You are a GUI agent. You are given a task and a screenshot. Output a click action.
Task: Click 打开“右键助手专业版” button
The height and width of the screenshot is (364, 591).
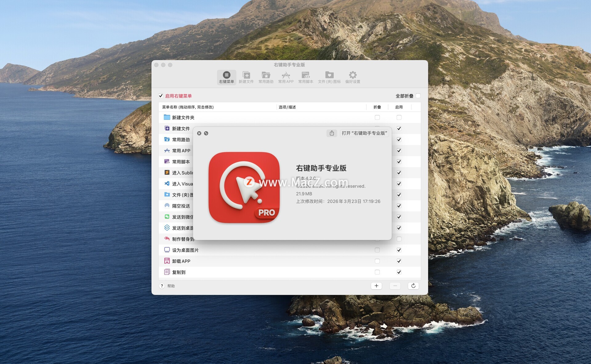364,133
